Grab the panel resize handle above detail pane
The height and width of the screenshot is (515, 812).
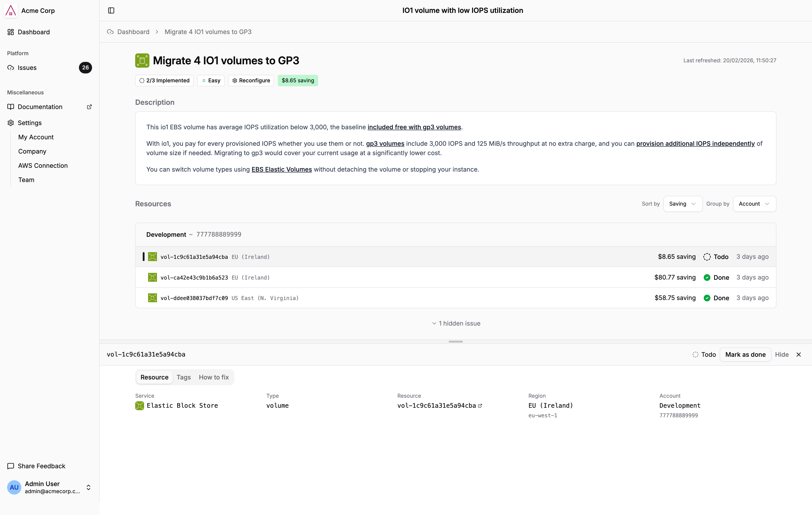pyautogui.click(x=456, y=342)
